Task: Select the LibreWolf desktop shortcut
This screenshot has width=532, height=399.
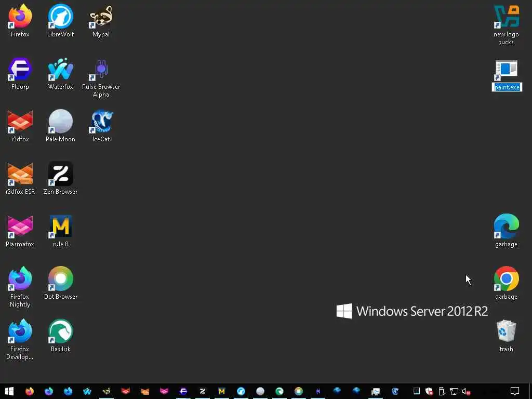Action: [x=60, y=20]
